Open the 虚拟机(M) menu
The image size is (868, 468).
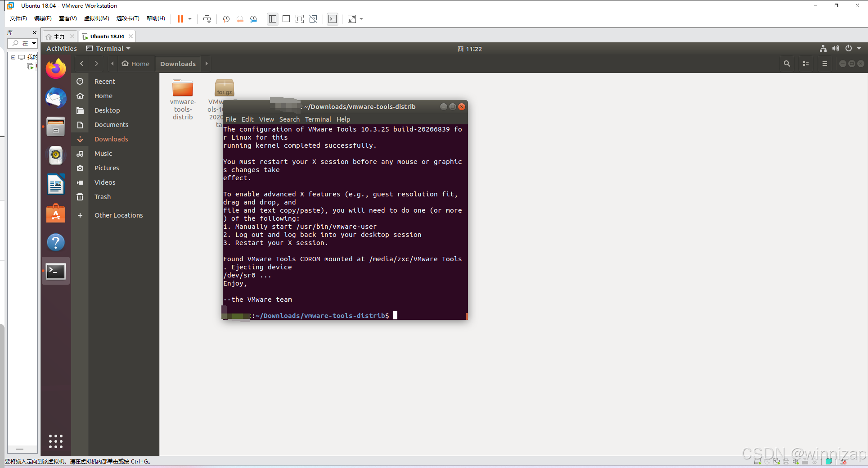click(97, 18)
